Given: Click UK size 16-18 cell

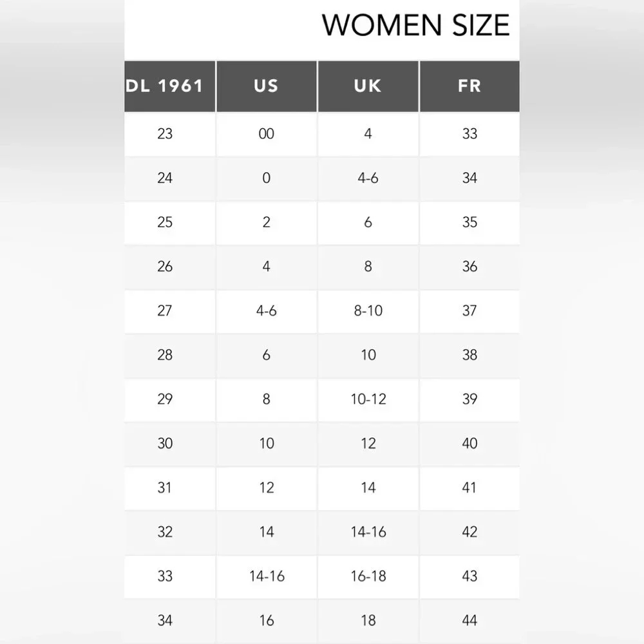Looking at the screenshot, I should pyautogui.click(x=368, y=577).
